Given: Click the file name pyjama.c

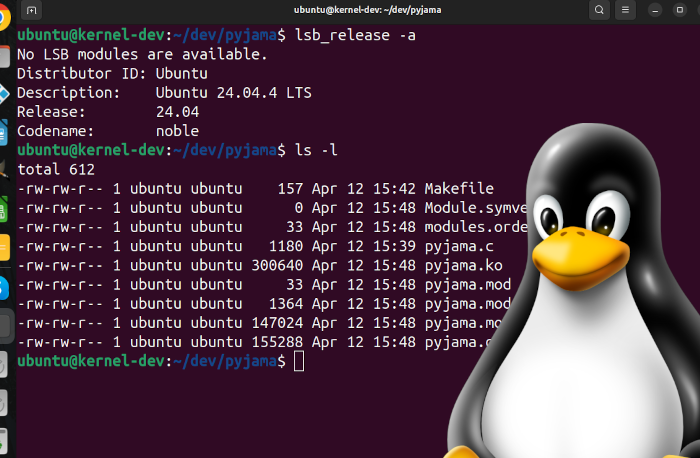Looking at the screenshot, I should (x=459, y=246).
